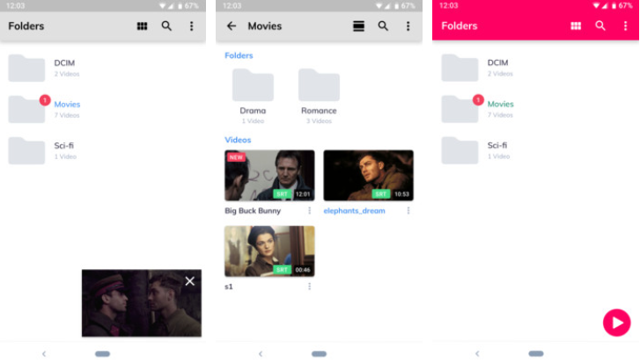Click the s1 video title
Image resolution: width=640 pixels, height=364 pixels.
coord(229,287)
